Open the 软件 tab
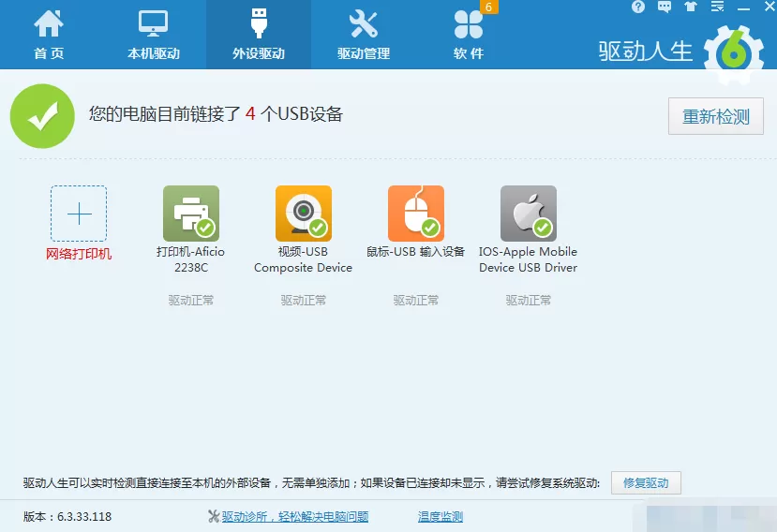The height and width of the screenshot is (532, 777). pos(469,35)
